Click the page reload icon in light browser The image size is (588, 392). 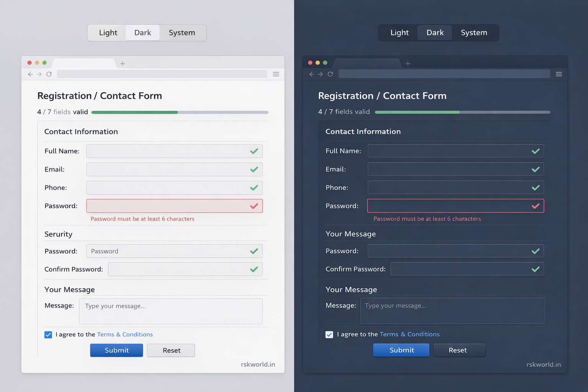(x=49, y=74)
